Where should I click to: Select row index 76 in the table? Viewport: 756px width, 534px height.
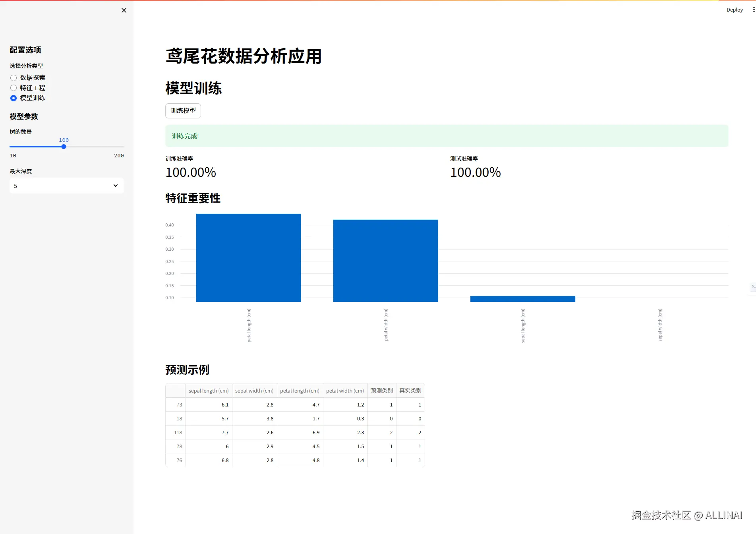(176, 460)
